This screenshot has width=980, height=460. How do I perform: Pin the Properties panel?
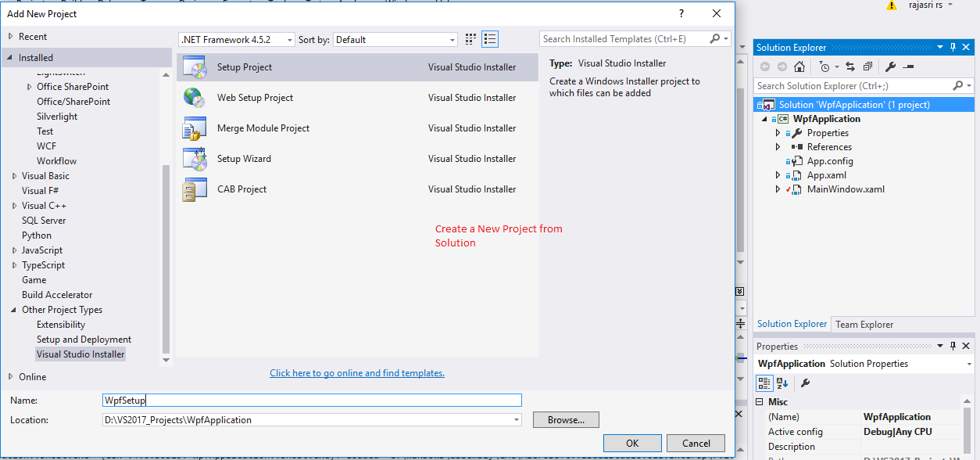953,346
